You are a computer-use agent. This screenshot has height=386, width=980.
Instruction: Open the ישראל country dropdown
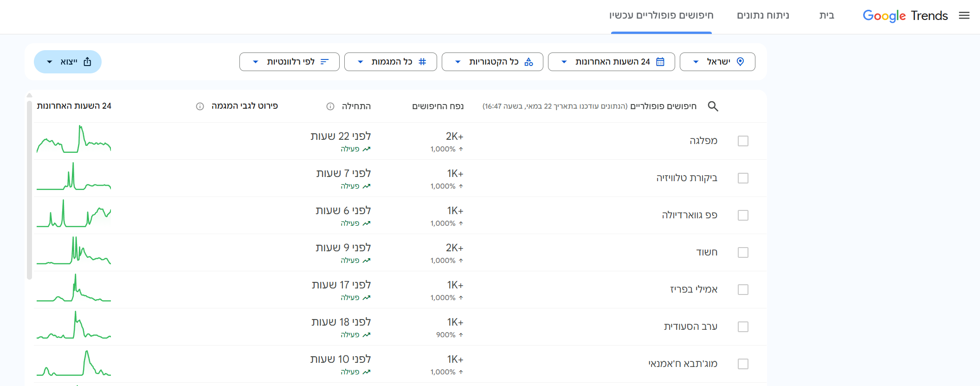(717, 62)
